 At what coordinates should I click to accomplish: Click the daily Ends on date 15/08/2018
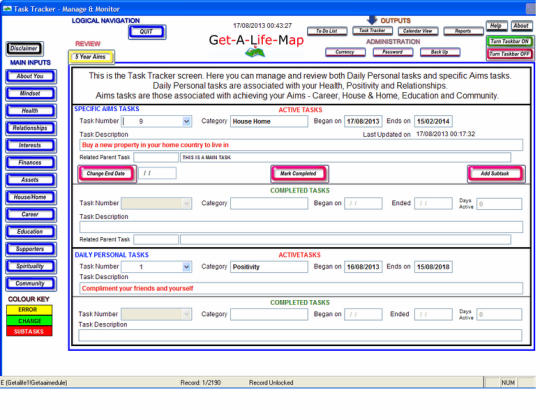coord(433,267)
